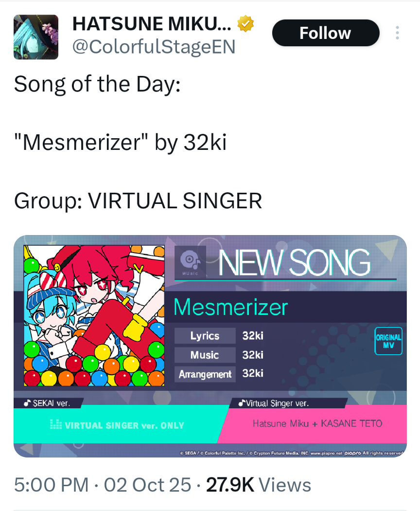The height and width of the screenshot is (511, 420).
Task: Open the Mesmerizer album artwork
Action: [94, 315]
